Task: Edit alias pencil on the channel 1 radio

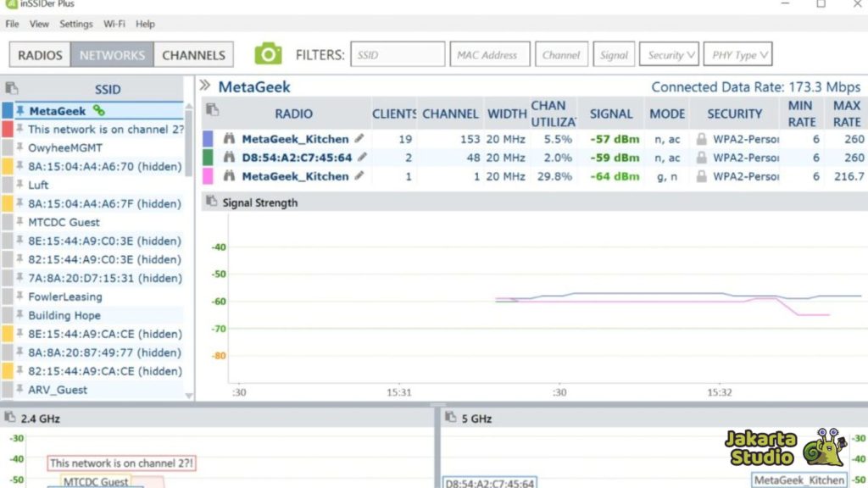Action: [x=359, y=176]
